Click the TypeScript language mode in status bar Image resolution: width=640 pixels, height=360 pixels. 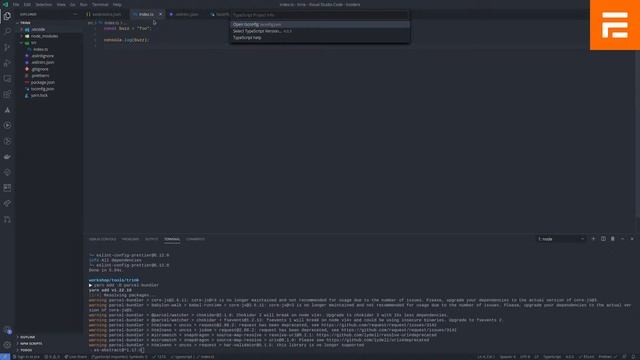pyautogui.click(x=552, y=357)
